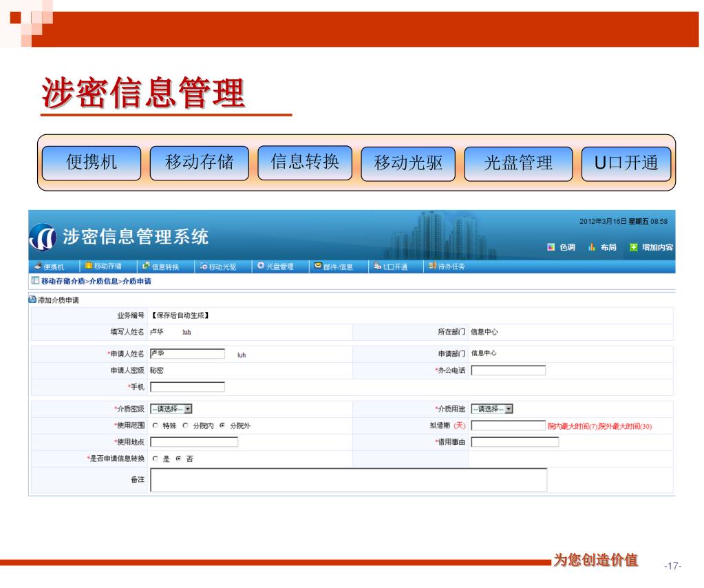The width and height of the screenshot is (704, 588).
Task: Select 是 for 是否申请信息转换
Action: (156, 459)
